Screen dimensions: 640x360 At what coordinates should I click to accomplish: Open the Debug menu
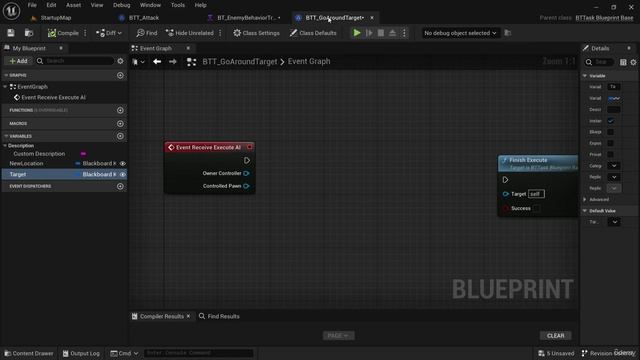[121, 5]
